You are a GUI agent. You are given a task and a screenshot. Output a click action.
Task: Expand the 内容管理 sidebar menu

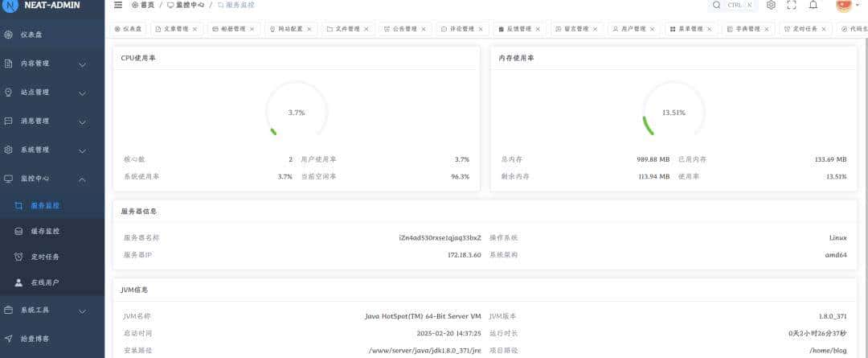[x=52, y=64]
